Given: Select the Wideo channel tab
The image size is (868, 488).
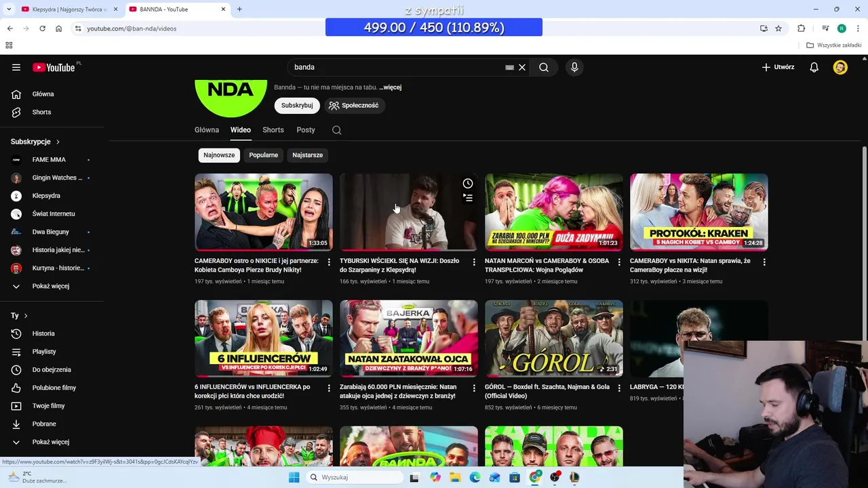Looking at the screenshot, I should 241,130.
